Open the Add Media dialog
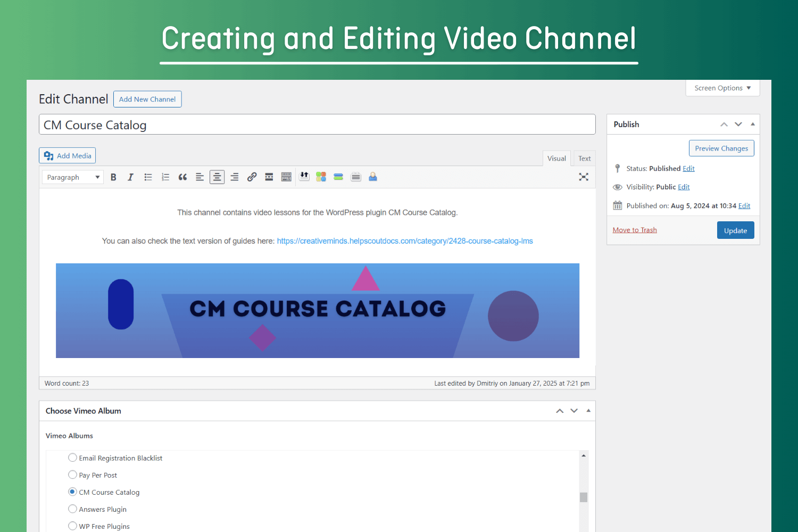Viewport: 798px width, 532px height. point(68,155)
